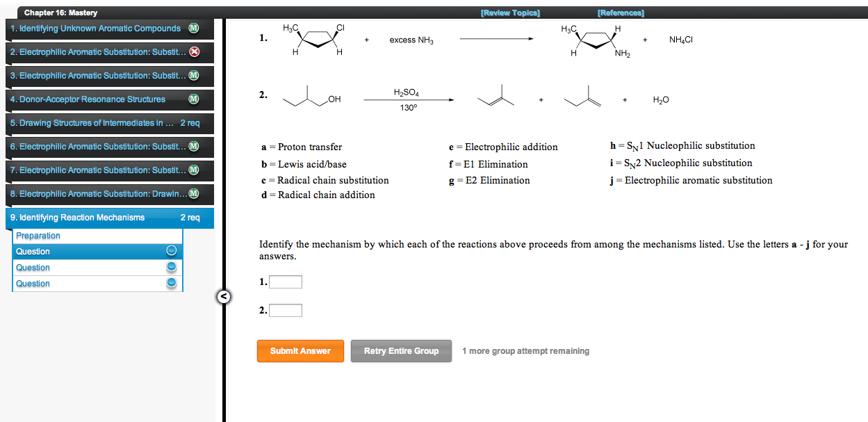Click the answer input field for reaction 1
This screenshot has width=868, height=422.
(x=285, y=282)
